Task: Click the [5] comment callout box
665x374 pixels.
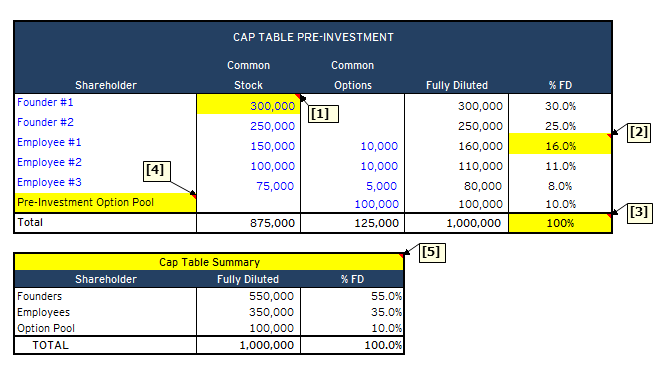Action: [432, 252]
